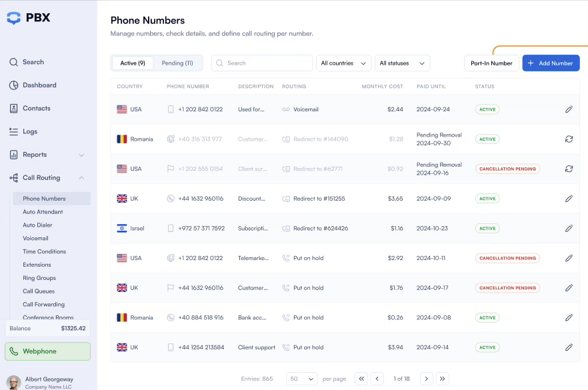
Task: Go to the last page of entries
Action: 442,379
